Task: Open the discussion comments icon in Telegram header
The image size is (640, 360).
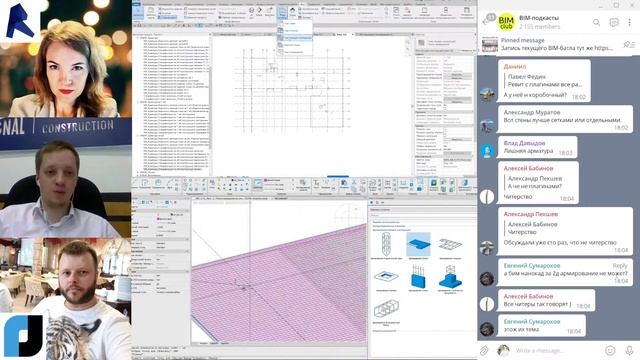Action: tap(613, 22)
